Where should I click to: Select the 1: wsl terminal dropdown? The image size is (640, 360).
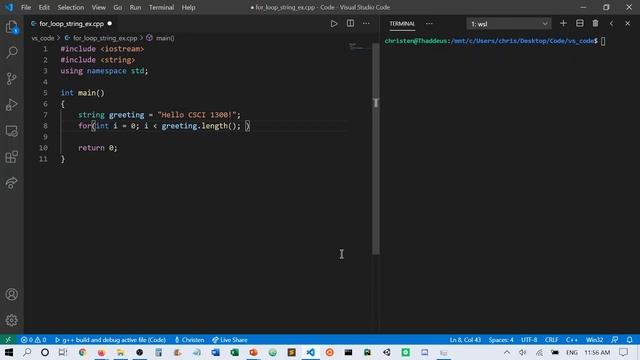click(509, 24)
